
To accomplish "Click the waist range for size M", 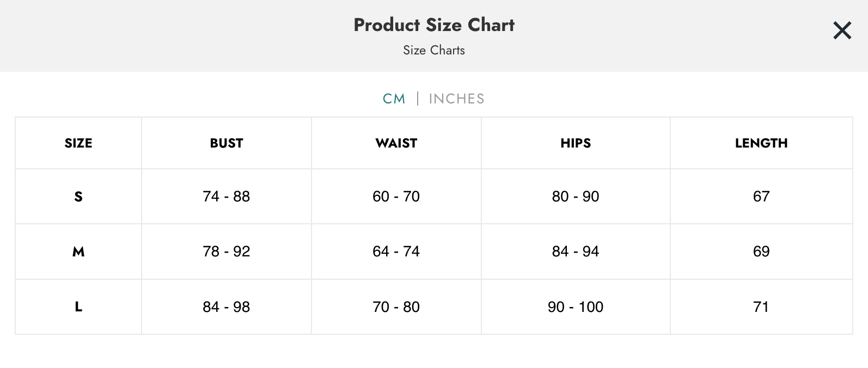I will pos(396,252).
